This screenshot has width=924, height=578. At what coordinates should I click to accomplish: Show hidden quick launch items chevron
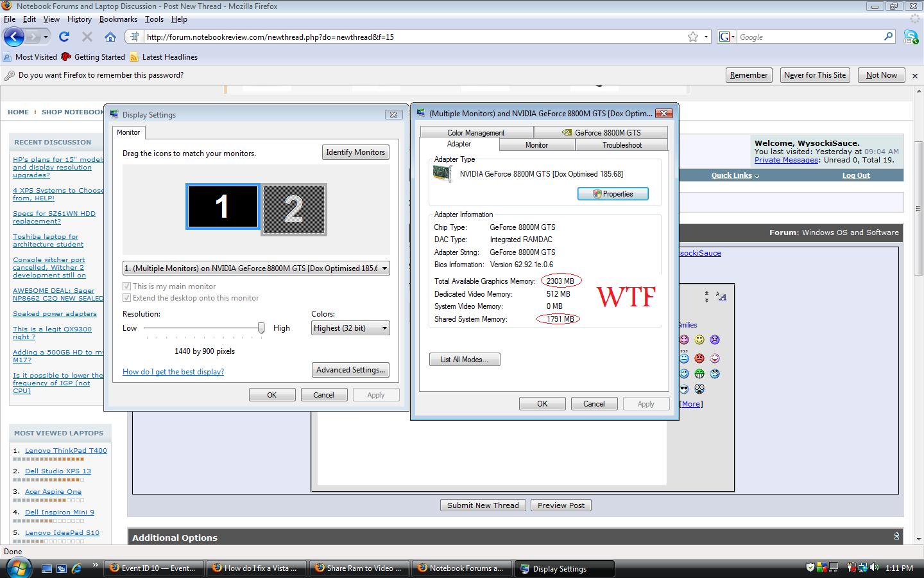coord(95,565)
